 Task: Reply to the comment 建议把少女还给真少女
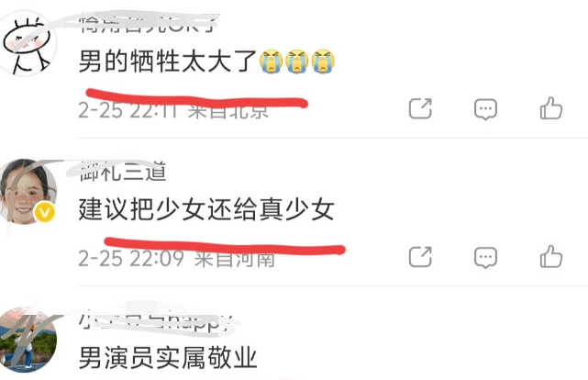(x=485, y=257)
